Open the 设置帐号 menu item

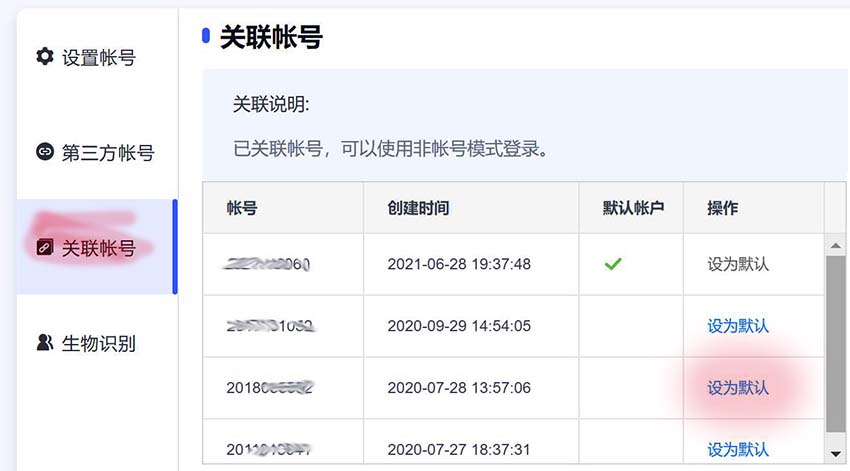pos(86,57)
